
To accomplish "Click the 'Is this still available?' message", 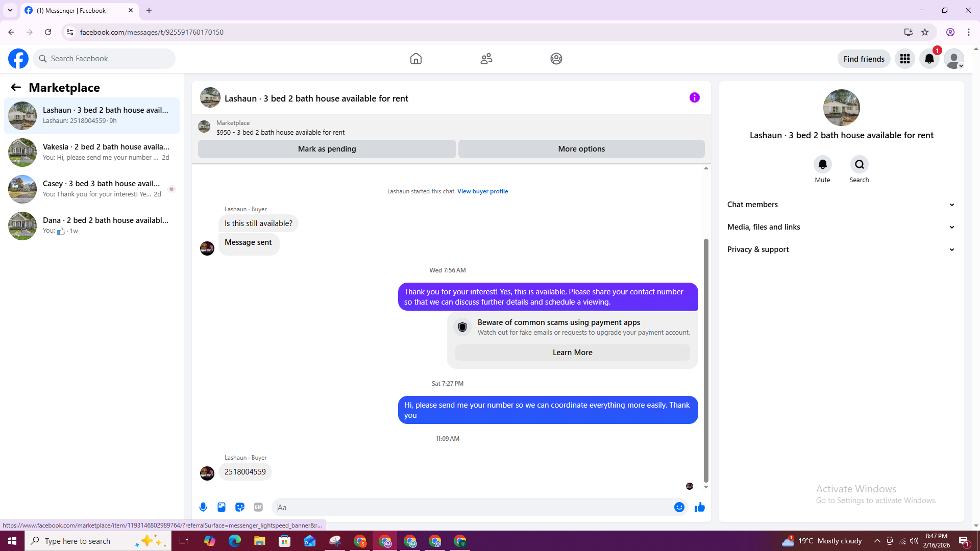I will click(258, 223).
